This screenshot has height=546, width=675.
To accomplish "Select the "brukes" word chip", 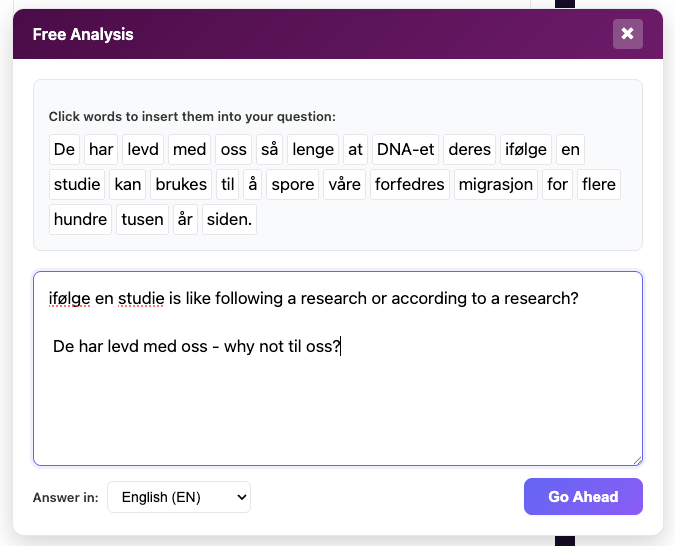I will (181, 185).
